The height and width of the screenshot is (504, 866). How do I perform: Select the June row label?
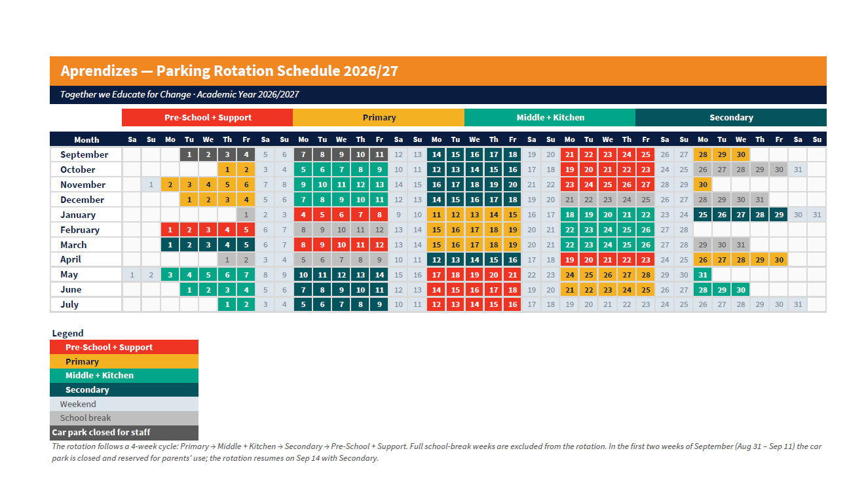[86, 289]
